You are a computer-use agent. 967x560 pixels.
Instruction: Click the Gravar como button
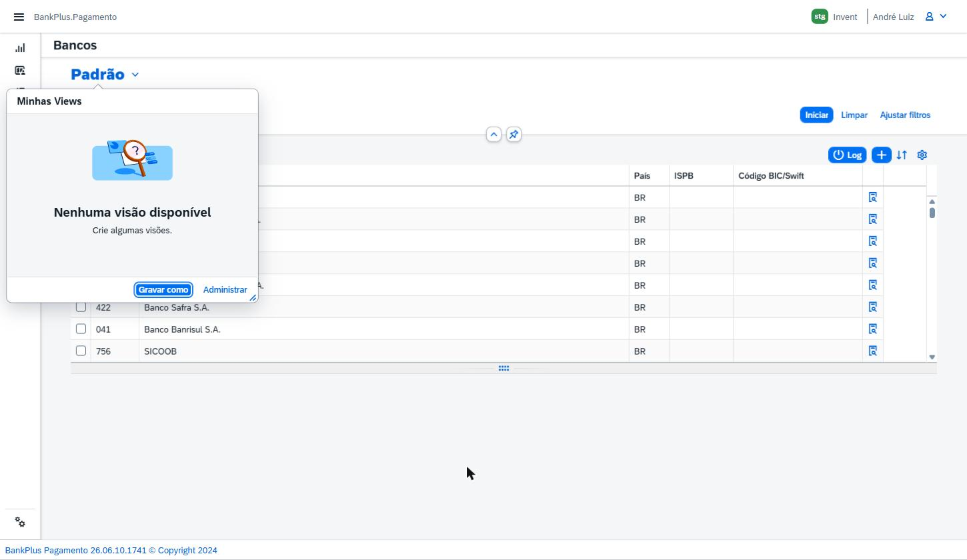163,289
